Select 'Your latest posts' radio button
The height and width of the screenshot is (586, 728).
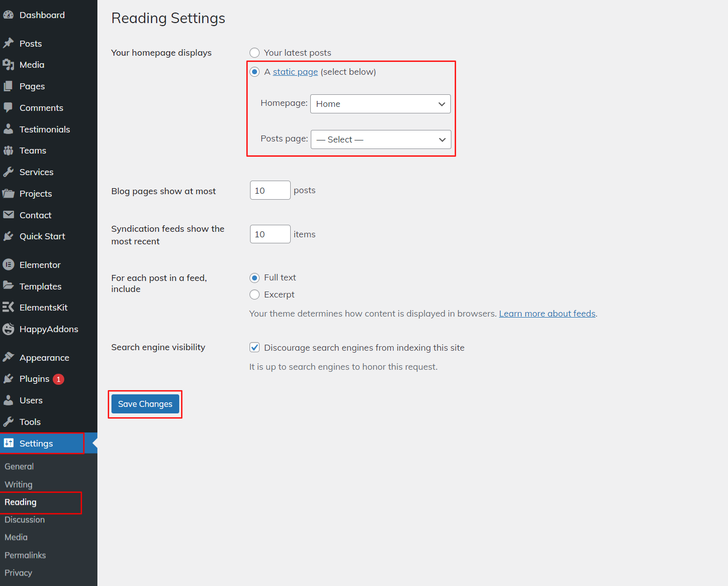click(x=255, y=53)
